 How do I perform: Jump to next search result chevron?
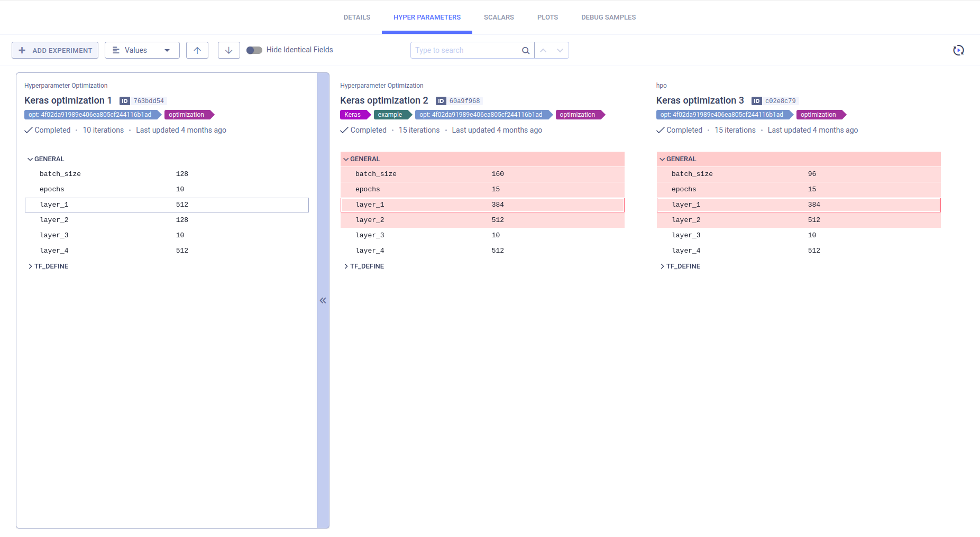[560, 50]
